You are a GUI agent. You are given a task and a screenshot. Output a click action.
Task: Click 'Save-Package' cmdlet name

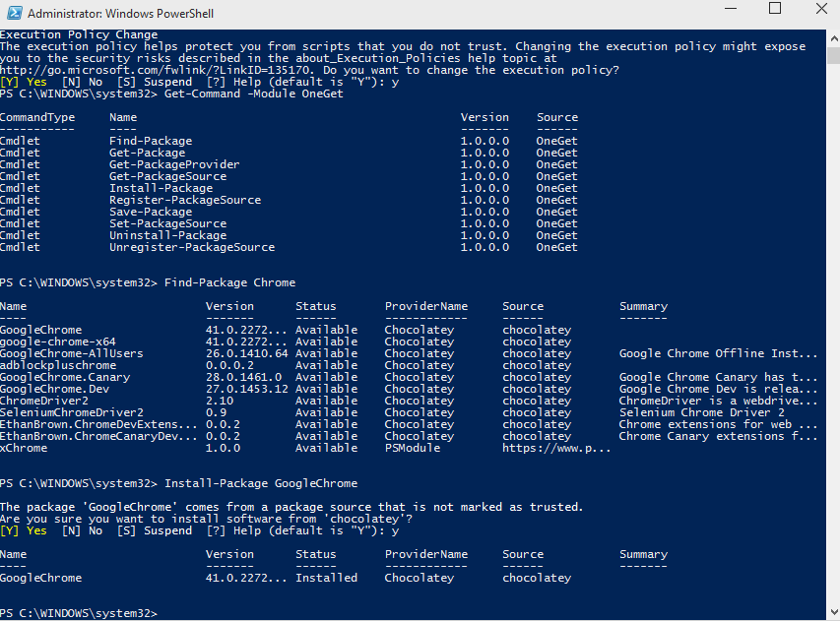151,212
